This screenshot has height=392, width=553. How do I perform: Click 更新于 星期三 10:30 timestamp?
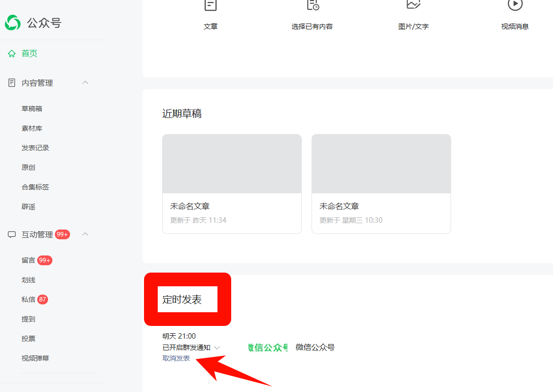(351, 220)
